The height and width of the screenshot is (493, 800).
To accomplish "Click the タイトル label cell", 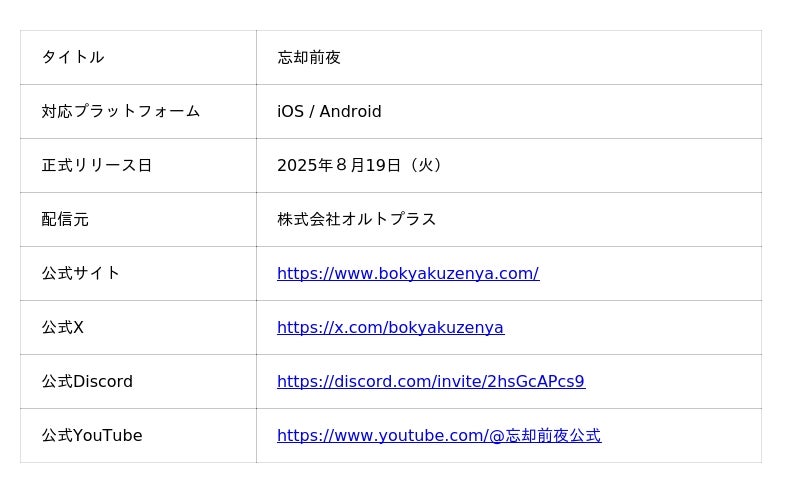I will [x=73, y=57].
